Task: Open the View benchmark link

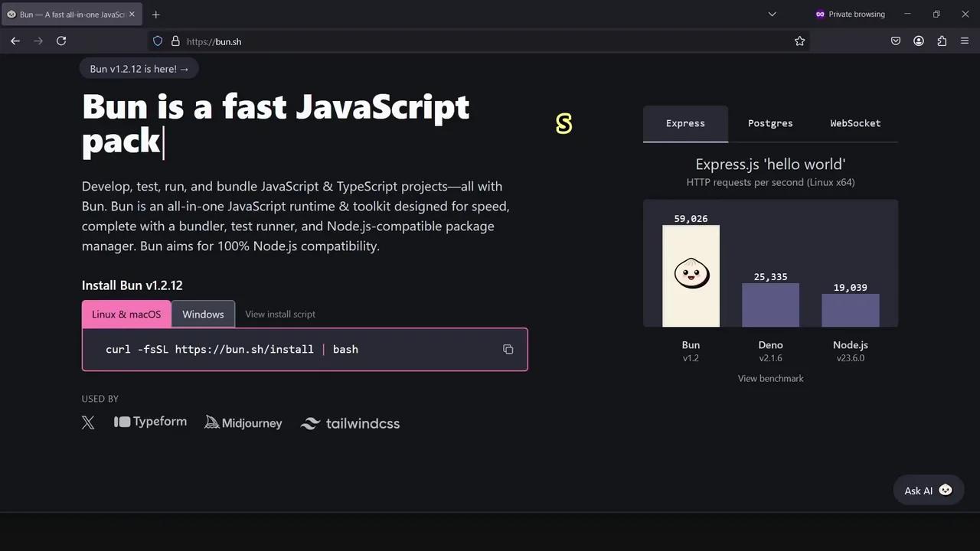Action: click(x=770, y=379)
